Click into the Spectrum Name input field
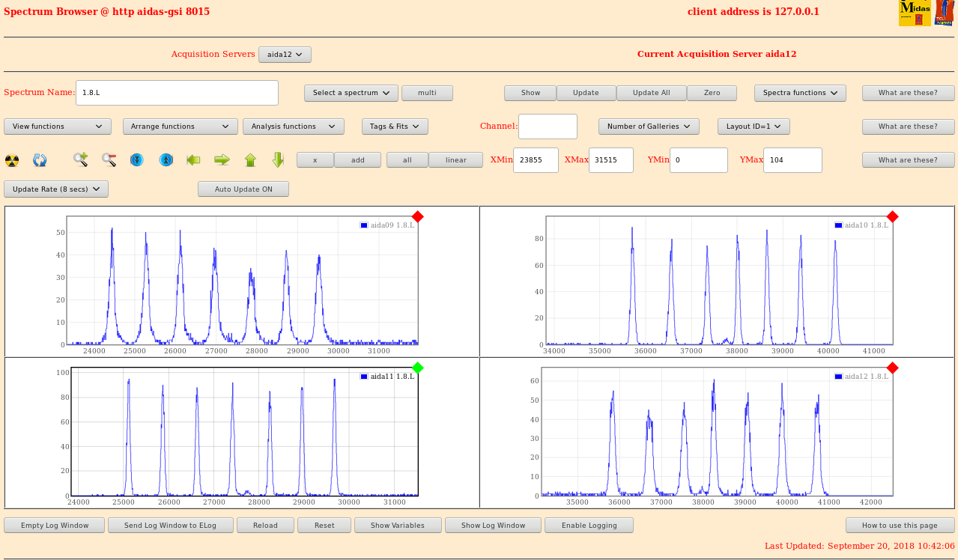Image resolution: width=958 pixels, height=560 pixels. (177, 93)
